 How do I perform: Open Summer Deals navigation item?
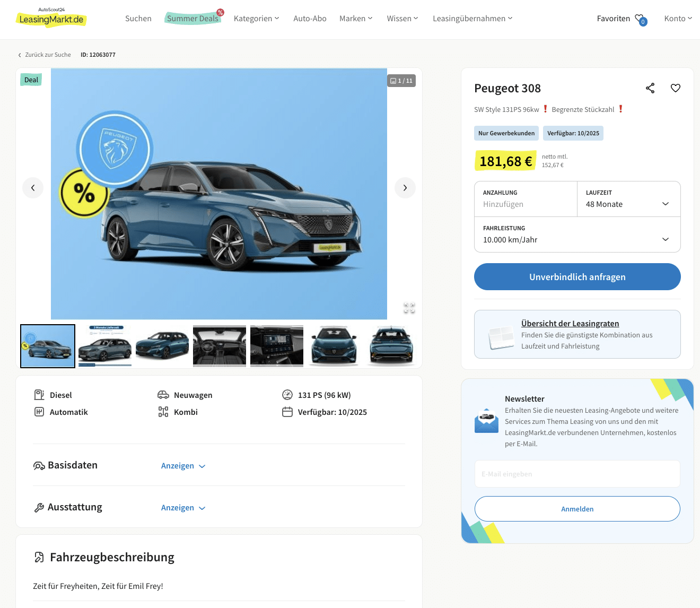pyautogui.click(x=193, y=19)
